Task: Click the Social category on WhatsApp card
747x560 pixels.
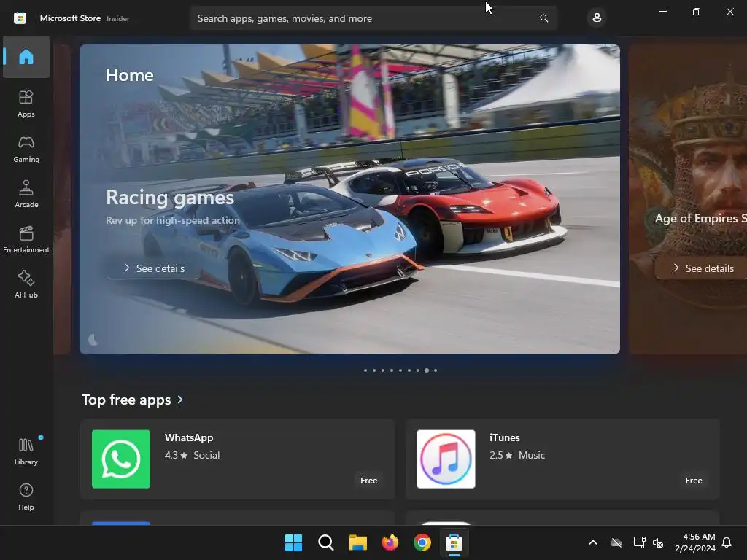Action: (x=206, y=455)
